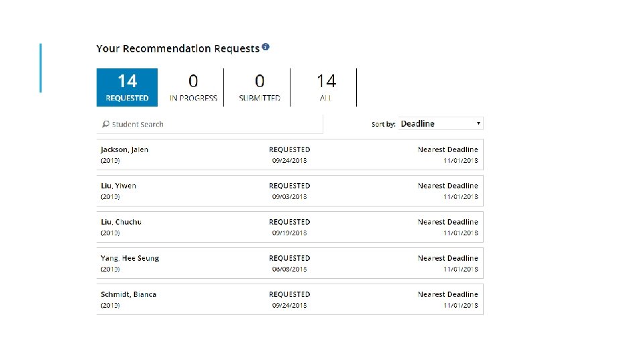Screen dimensions: 644x362
Task: Click Nearest Deadline in Liu, Chuchu row
Action: tap(448, 222)
